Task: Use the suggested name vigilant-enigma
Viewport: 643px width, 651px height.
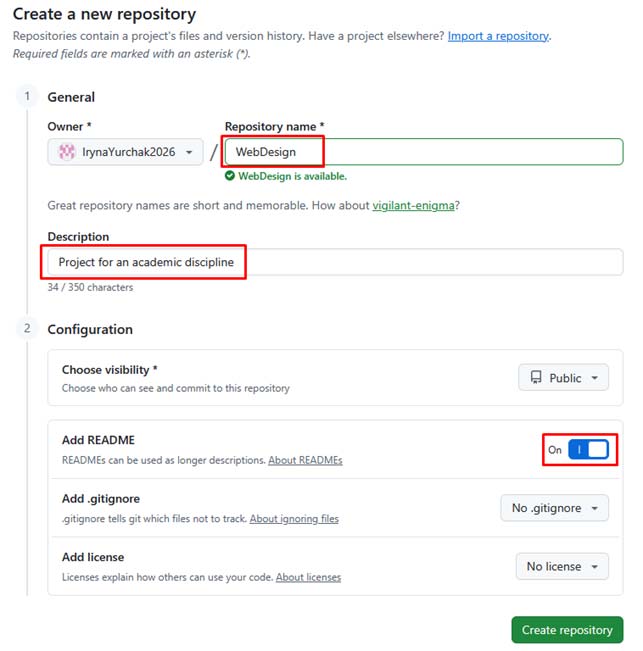Action: (x=413, y=206)
